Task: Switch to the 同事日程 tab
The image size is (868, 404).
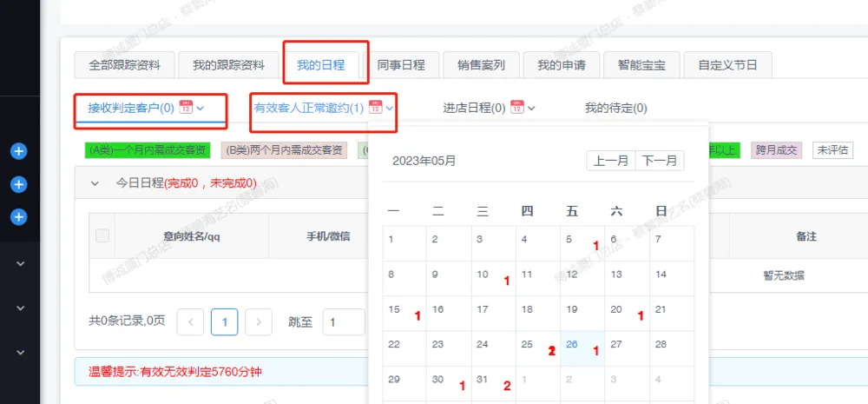Action: 400,65
